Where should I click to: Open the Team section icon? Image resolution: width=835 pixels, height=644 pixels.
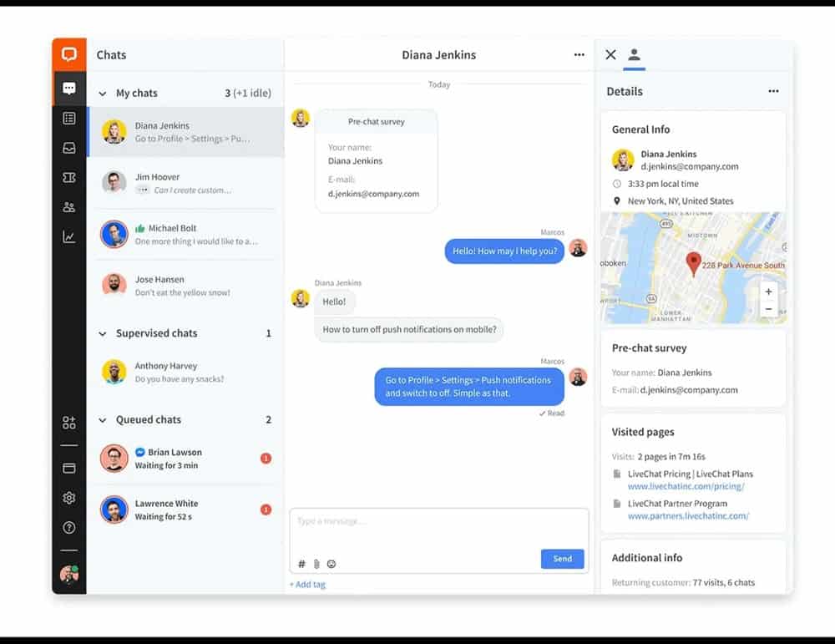tap(69, 206)
